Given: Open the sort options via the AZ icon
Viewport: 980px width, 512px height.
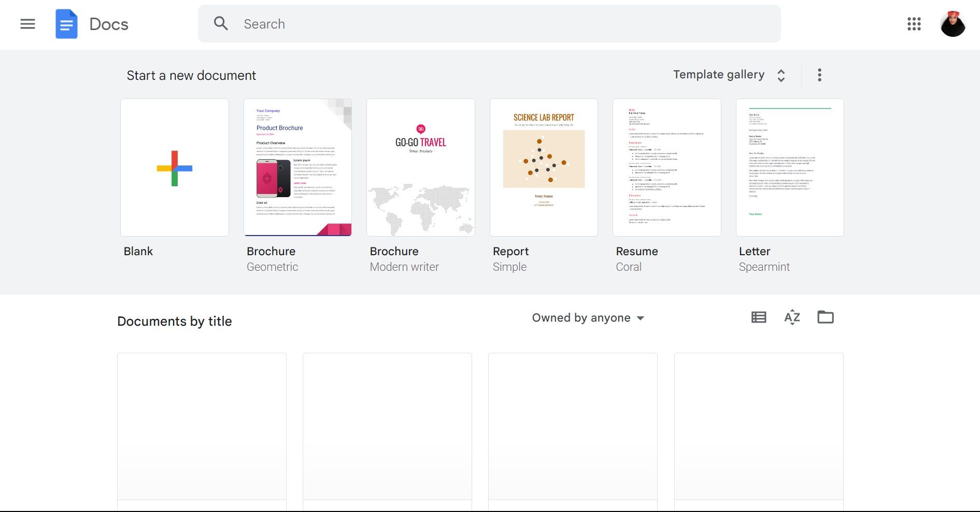Looking at the screenshot, I should 791,317.
